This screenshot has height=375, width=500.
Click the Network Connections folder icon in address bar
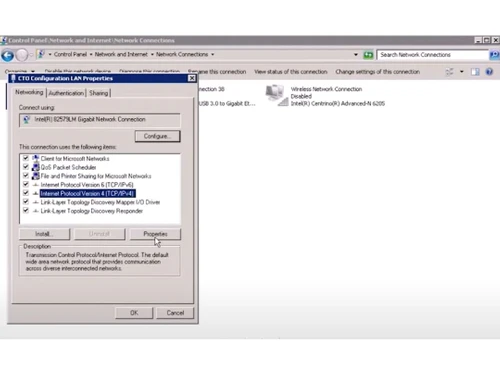click(41, 54)
